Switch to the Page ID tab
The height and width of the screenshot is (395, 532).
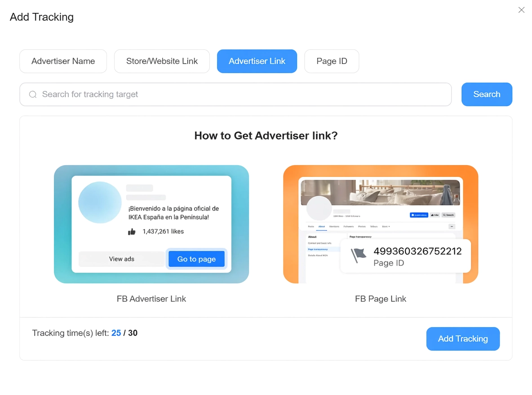[x=332, y=61]
